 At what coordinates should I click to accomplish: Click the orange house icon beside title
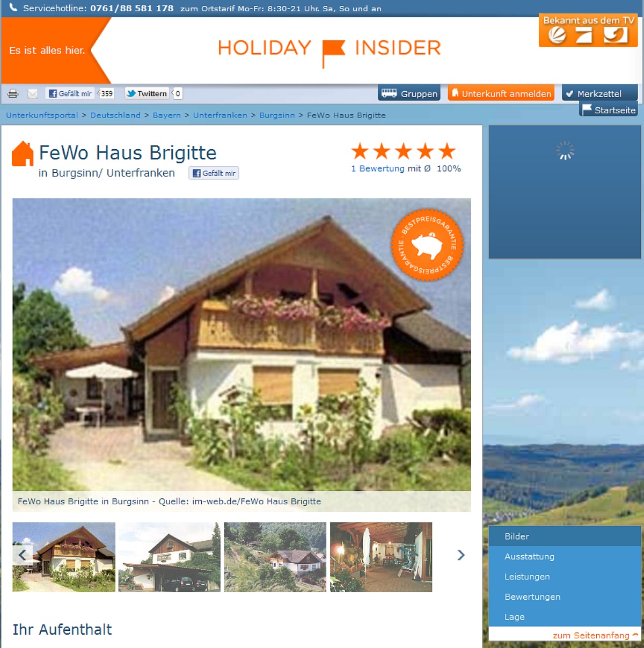(23, 153)
